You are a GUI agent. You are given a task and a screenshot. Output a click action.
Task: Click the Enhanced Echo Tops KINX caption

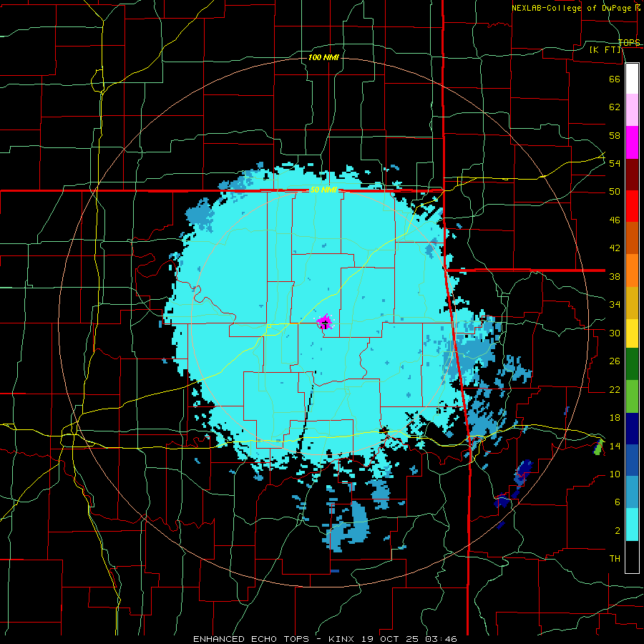pos(325,639)
